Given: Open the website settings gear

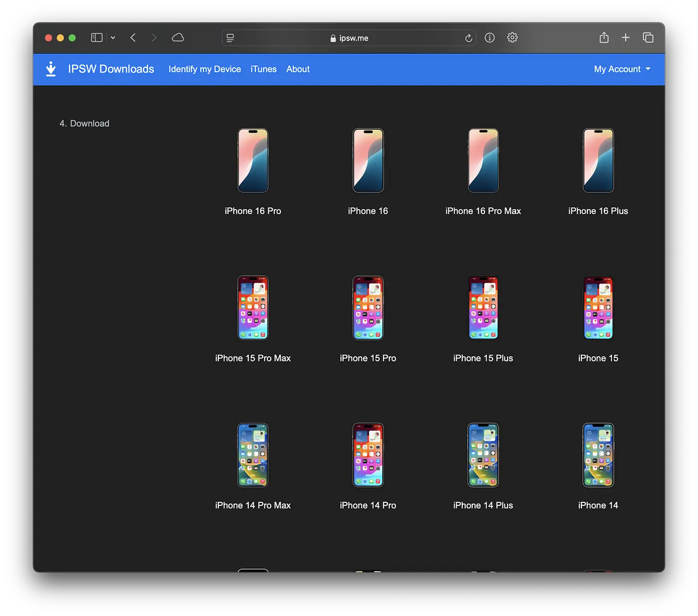Looking at the screenshot, I should [x=513, y=38].
